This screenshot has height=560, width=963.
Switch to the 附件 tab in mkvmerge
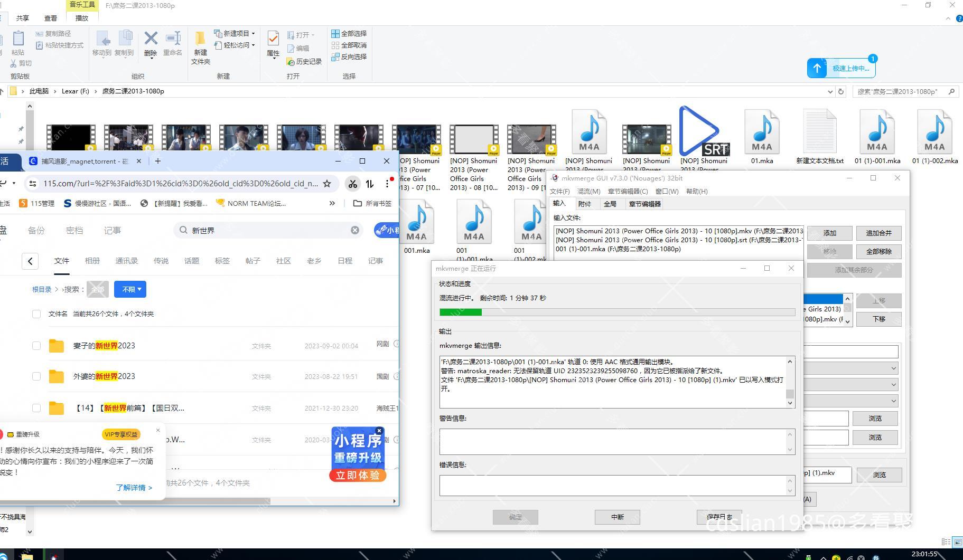pos(584,204)
